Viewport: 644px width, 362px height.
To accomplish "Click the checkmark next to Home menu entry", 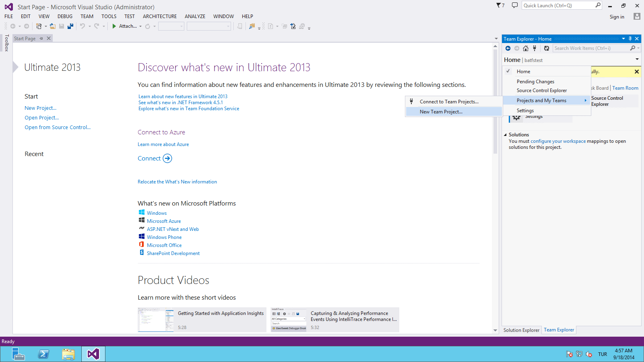I will click(x=508, y=71).
